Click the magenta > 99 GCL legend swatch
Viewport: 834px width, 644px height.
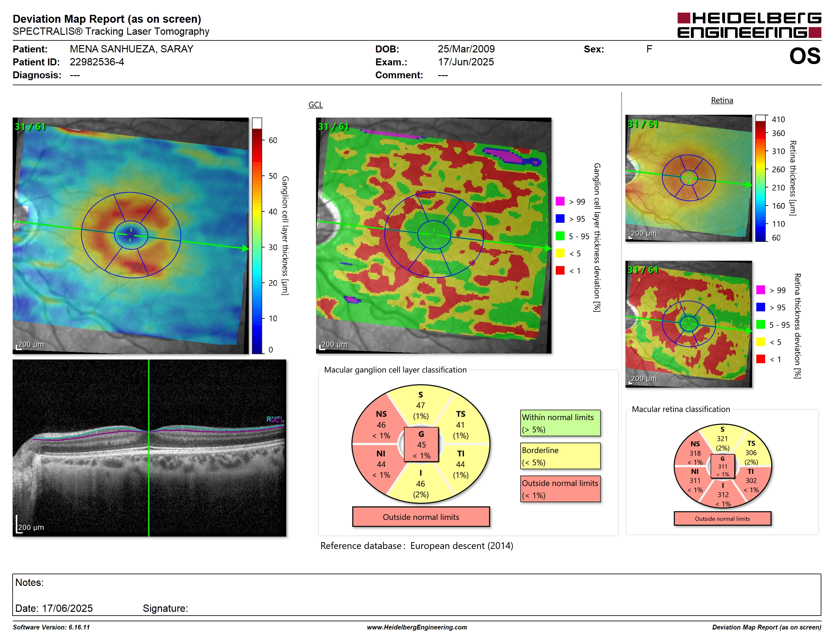[560, 201]
